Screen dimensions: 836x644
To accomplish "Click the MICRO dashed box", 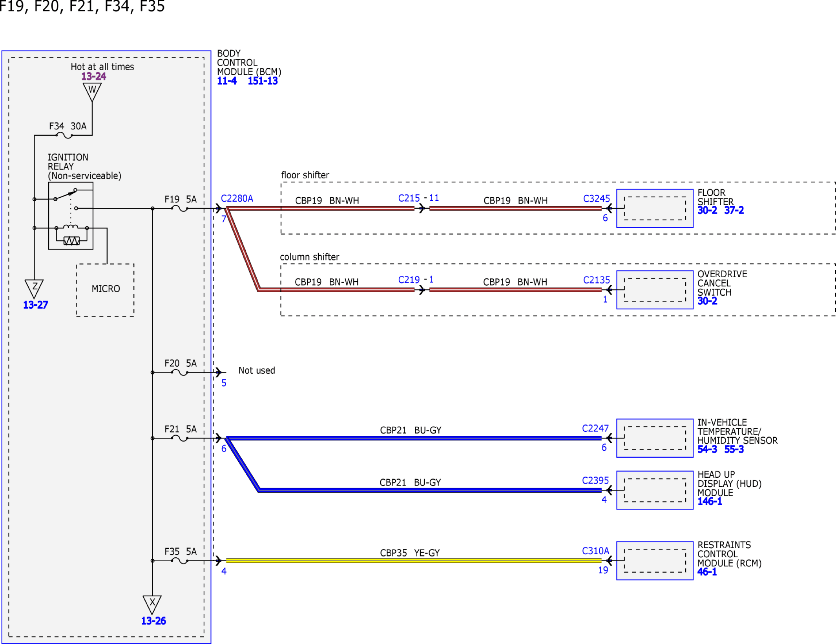I will point(105,290).
